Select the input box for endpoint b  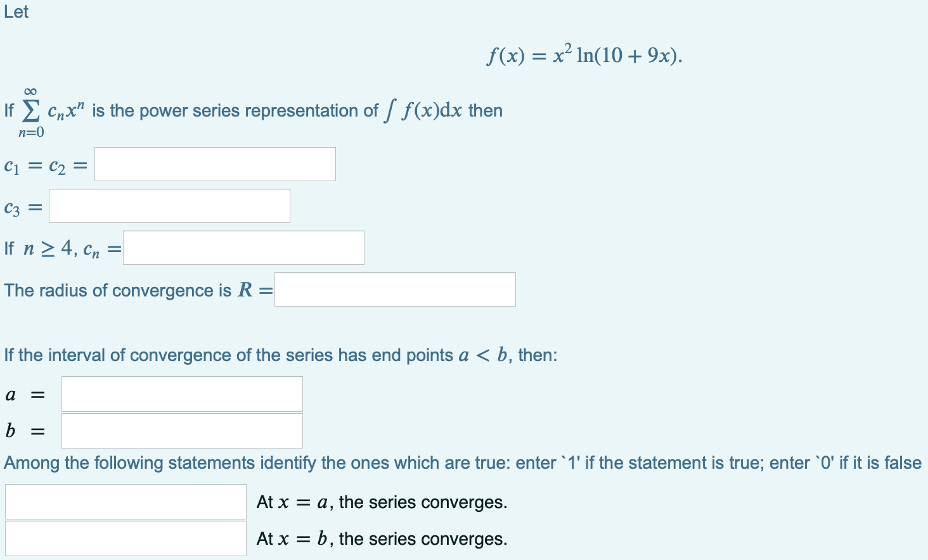[x=181, y=430]
